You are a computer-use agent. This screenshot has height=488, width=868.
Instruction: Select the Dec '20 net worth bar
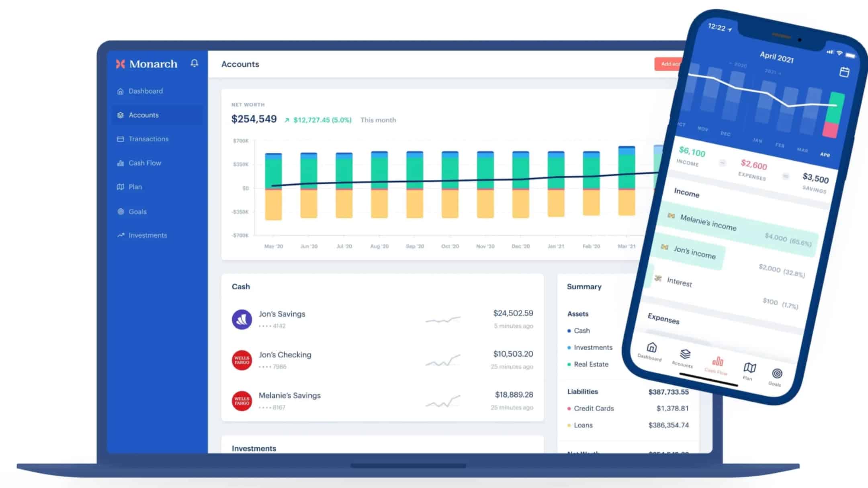(521, 185)
